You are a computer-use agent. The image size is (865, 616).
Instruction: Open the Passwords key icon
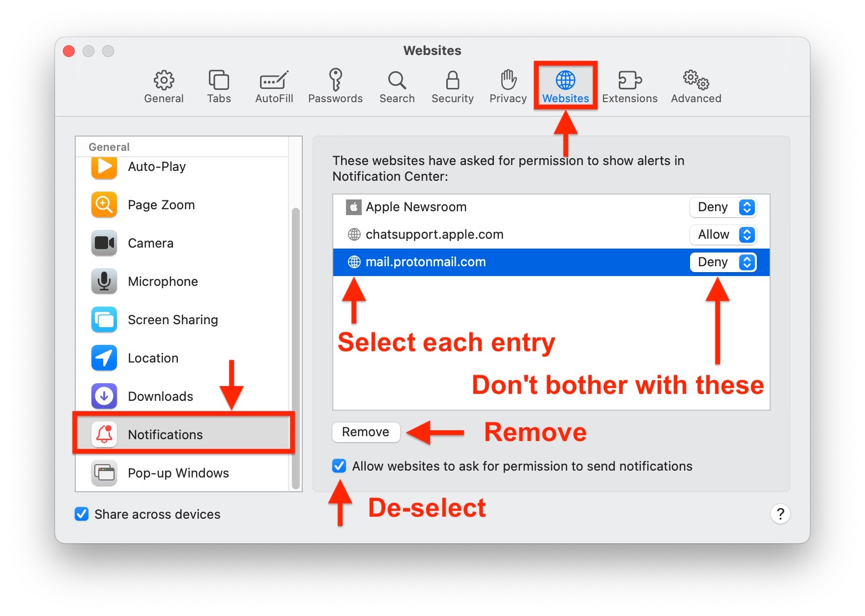point(335,80)
